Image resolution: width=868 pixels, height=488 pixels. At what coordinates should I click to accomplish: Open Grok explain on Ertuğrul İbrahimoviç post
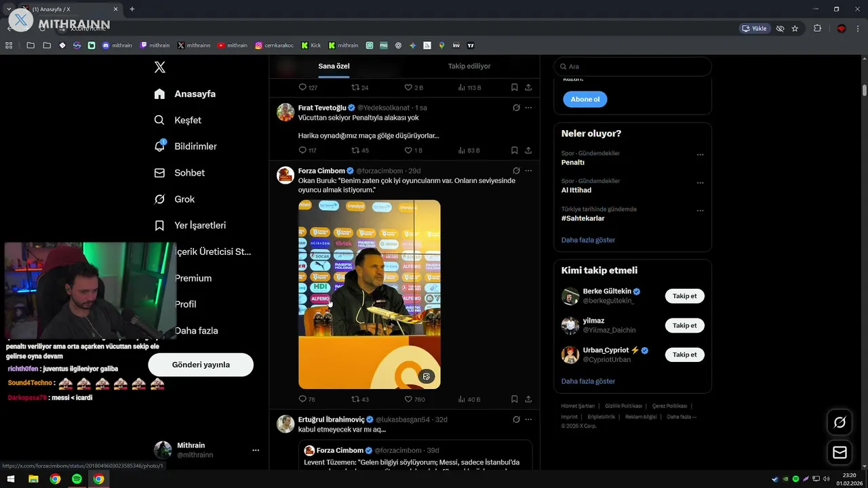(516, 420)
